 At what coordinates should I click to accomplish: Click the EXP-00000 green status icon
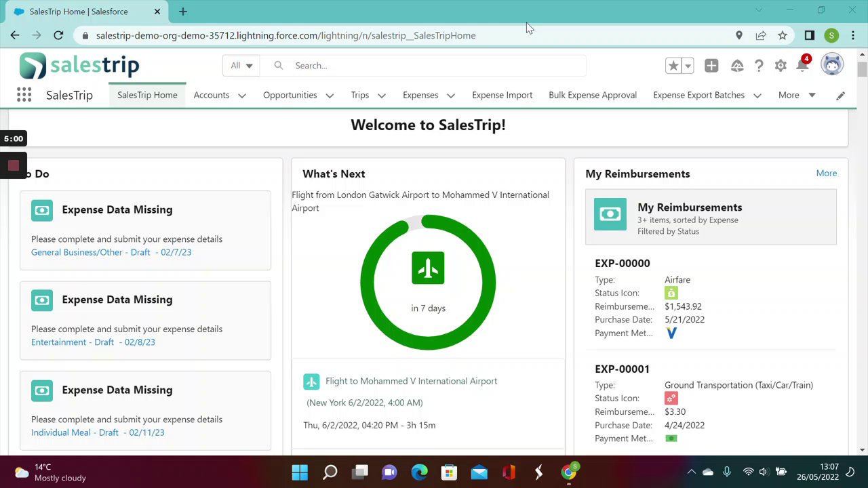tap(671, 293)
